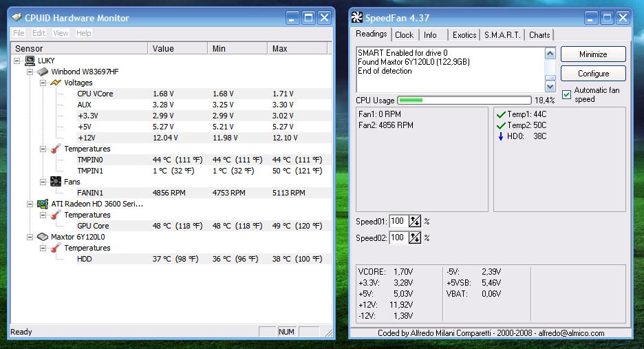Click the Min column header
The width and height of the screenshot is (644, 349).
click(x=237, y=48)
